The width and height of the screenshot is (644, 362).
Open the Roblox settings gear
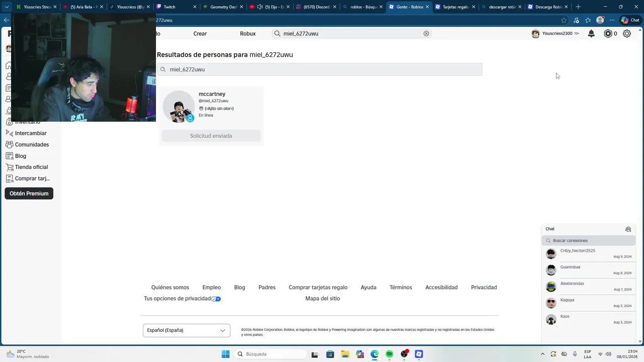pyautogui.click(x=627, y=34)
